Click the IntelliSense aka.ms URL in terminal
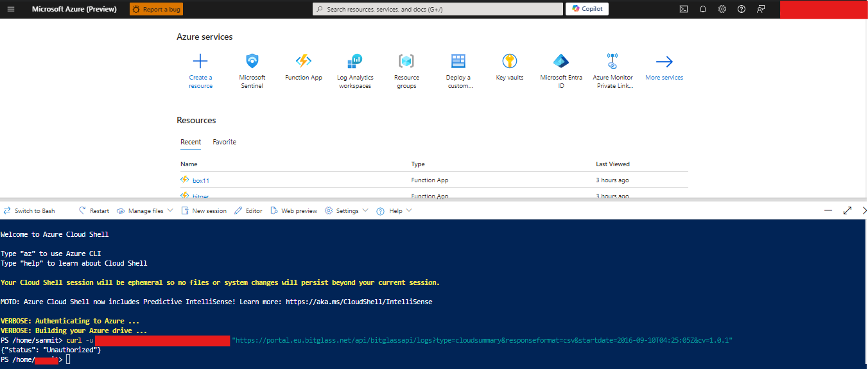The height and width of the screenshot is (369, 868). tap(359, 302)
